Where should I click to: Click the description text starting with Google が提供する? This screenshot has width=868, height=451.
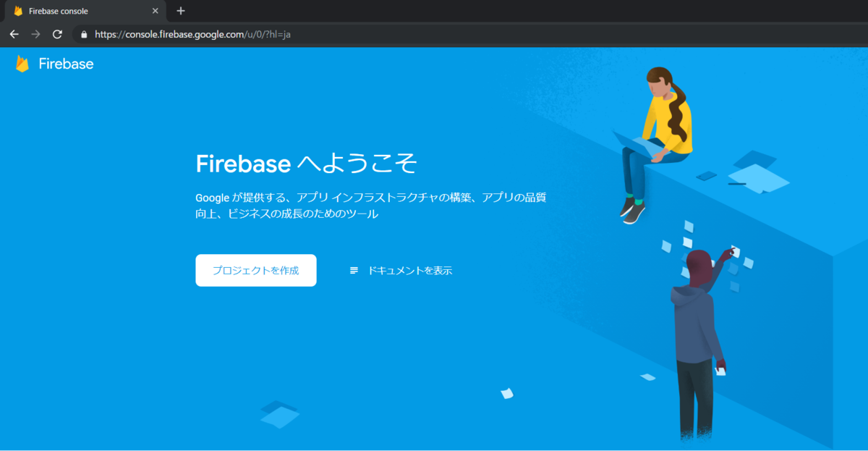click(x=370, y=206)
